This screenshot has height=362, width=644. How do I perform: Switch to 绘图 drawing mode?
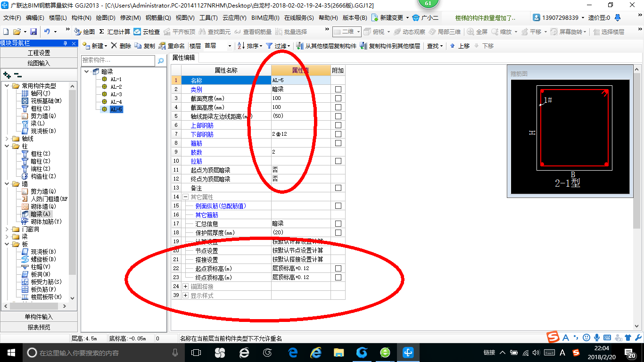[84, 32]
